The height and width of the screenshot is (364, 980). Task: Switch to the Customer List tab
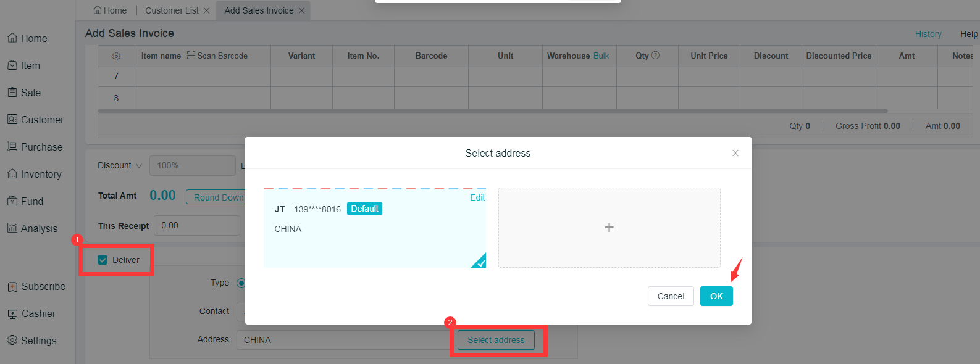coord(172,10)
